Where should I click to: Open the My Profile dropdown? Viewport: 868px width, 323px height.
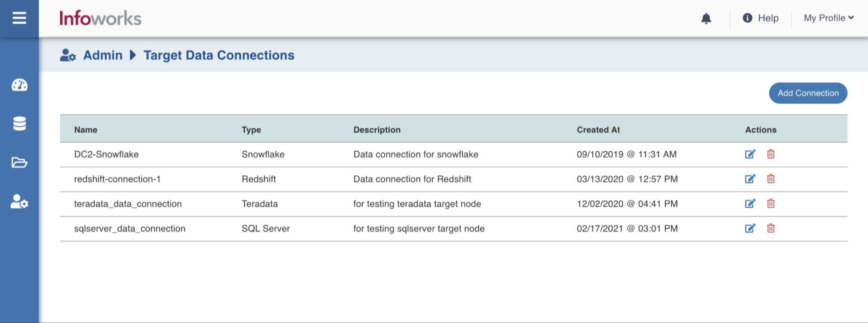pos(829,18)
